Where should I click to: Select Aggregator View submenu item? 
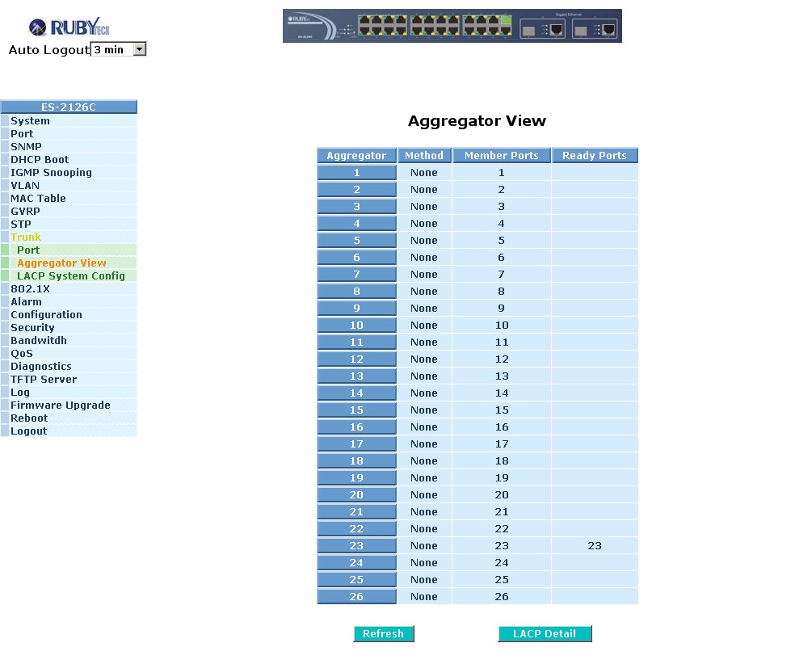tap(61, 263)
